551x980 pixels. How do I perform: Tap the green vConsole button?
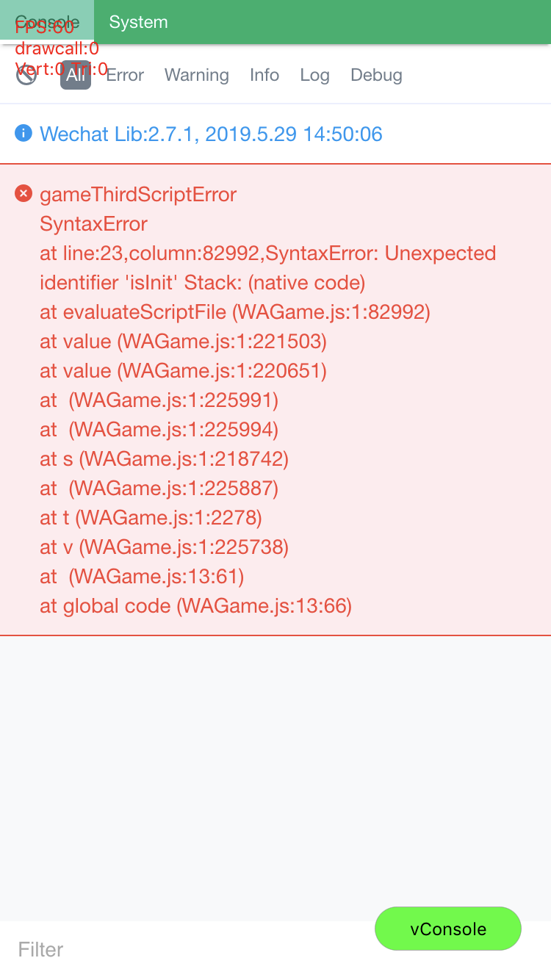(448, 929)
